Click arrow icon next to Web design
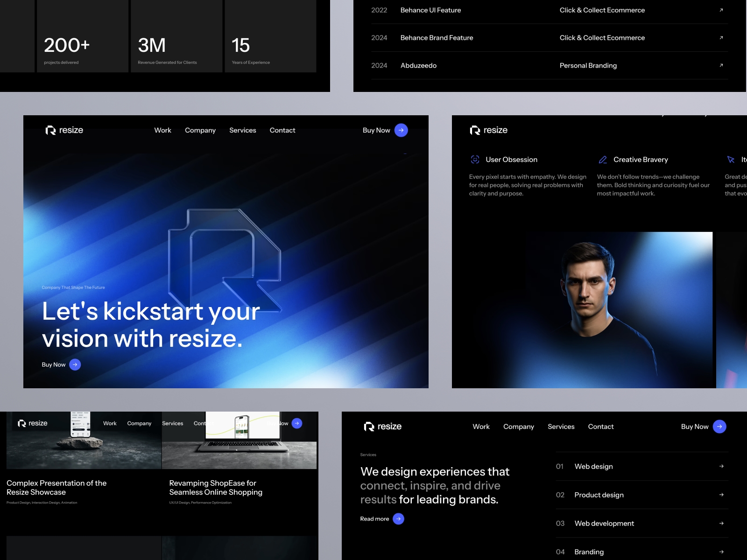 [x=721, y=466]
